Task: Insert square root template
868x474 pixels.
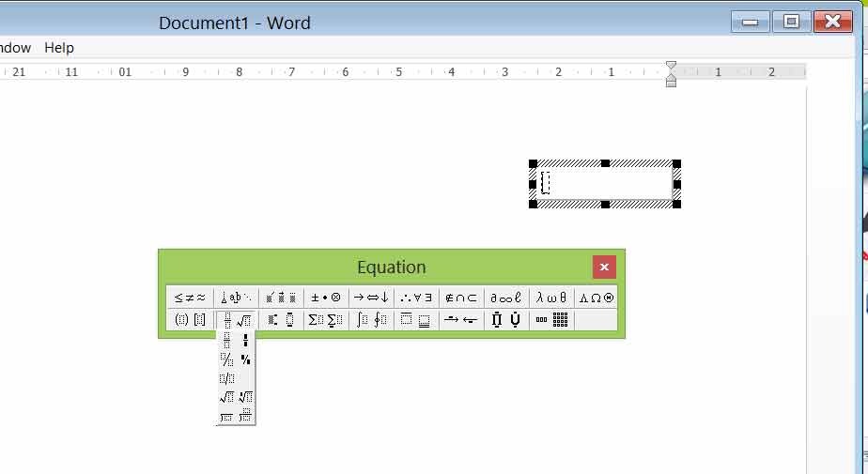Action: pos(226,398)
